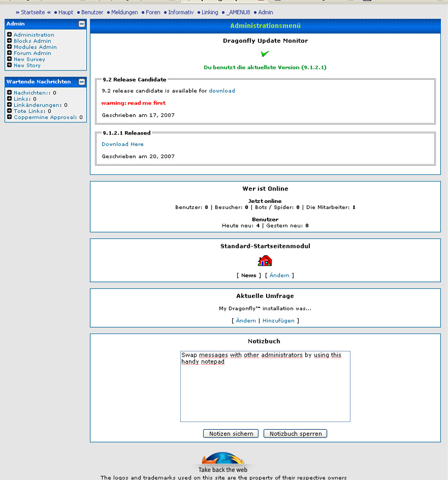448x480 pixels.
Task: Click the red house homepage module icon
Action: pos(265,261)
